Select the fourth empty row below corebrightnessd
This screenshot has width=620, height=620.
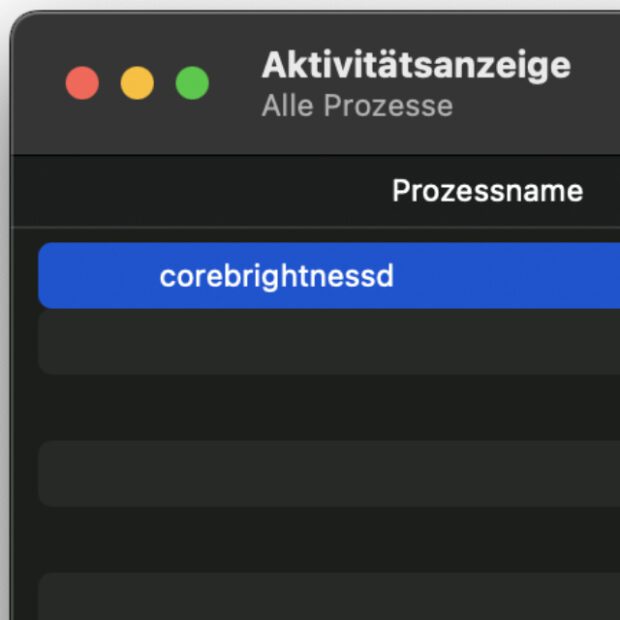[329, 540]
